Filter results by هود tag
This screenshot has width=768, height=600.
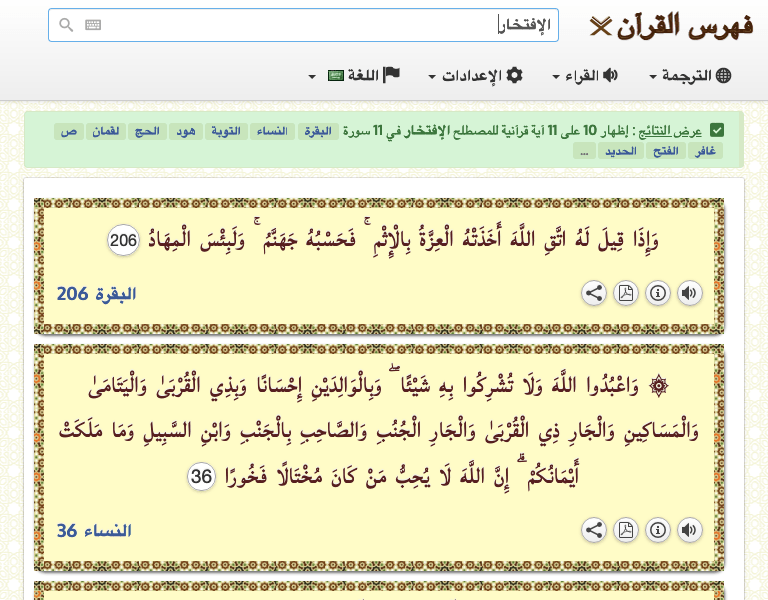[x=186, y=131]
